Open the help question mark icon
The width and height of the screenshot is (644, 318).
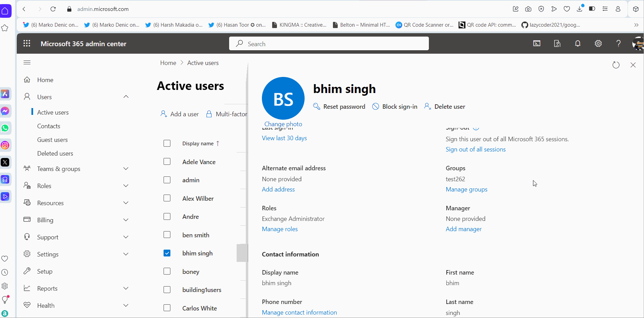[x=618, y=43]
